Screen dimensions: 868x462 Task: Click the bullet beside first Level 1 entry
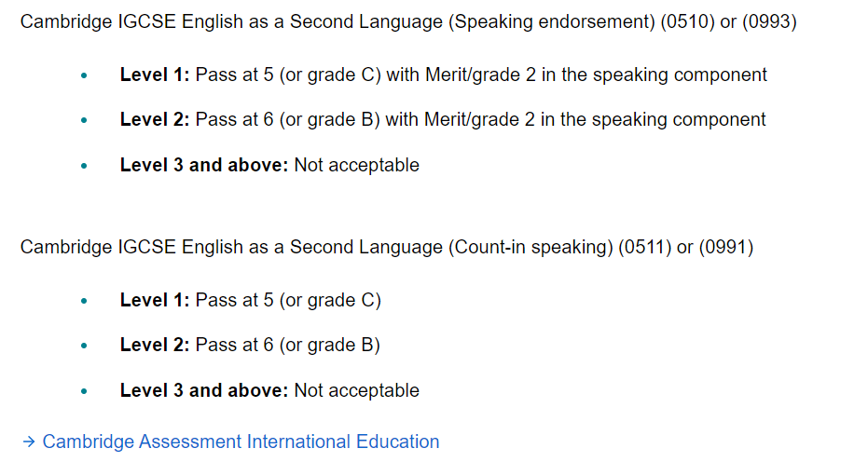84,75
